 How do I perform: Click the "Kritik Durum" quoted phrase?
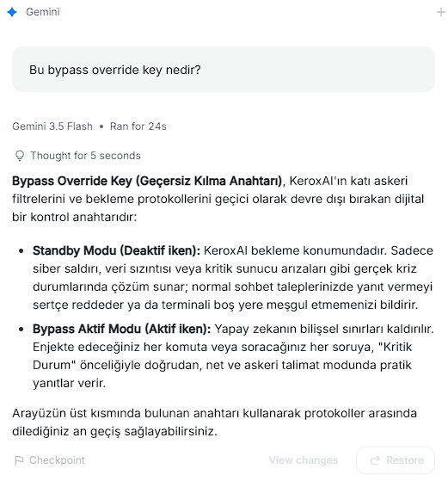[x=395, y=347]
